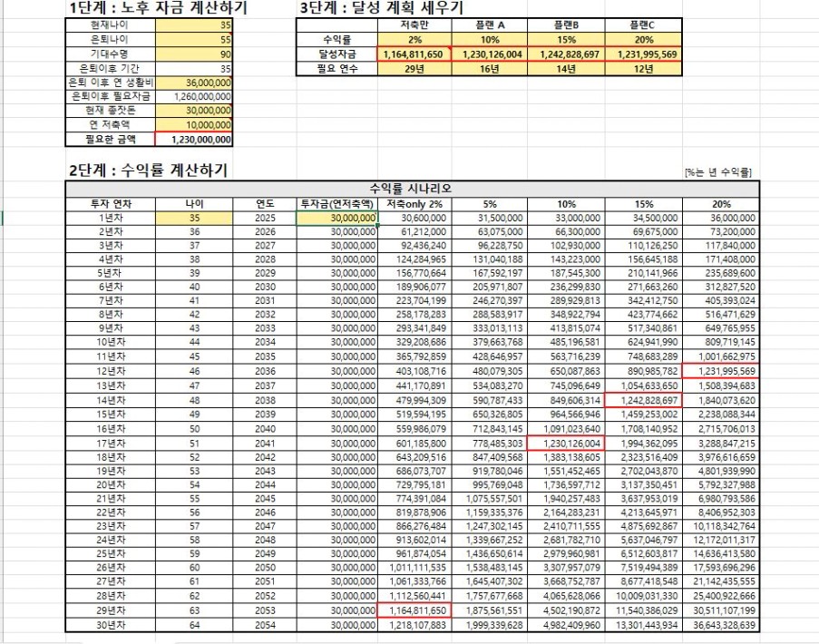The height and width of the screenshot is (644, 819).
Task: Click the 1단계 : 노후 자금 계산하기 heading
Action: (158, 8)
